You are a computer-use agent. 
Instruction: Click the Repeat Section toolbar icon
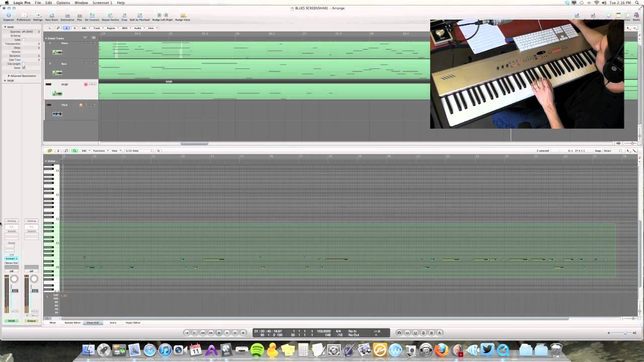click(x=110, y=16)
